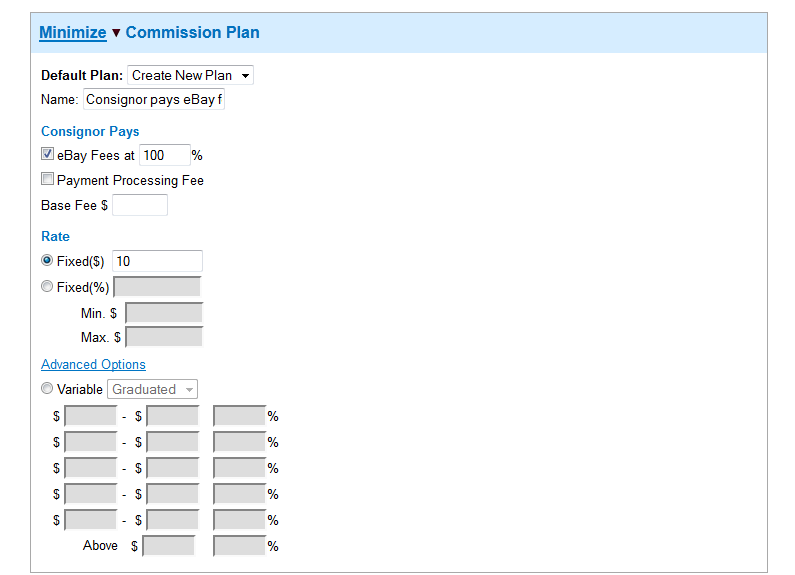Select the Fixed(%) rate radio button

47,286
